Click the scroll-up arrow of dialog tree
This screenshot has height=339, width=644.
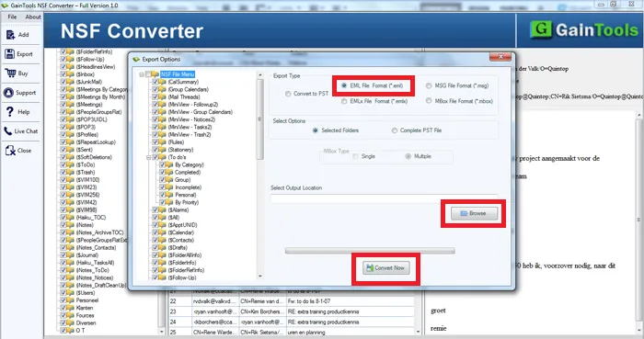(x=259, y=75)
